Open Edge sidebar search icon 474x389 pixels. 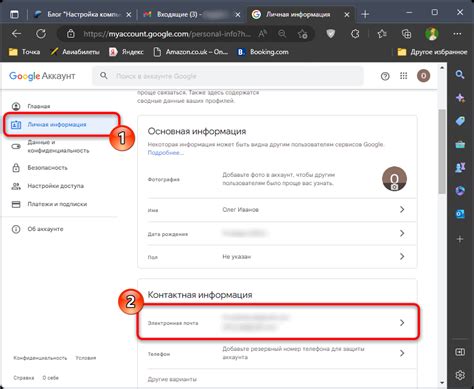click(x=460, y=75)
